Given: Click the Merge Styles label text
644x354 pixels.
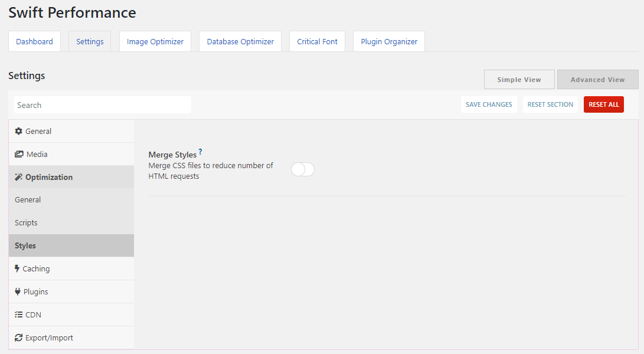Looking at the screenshot, I should (172, 155).
